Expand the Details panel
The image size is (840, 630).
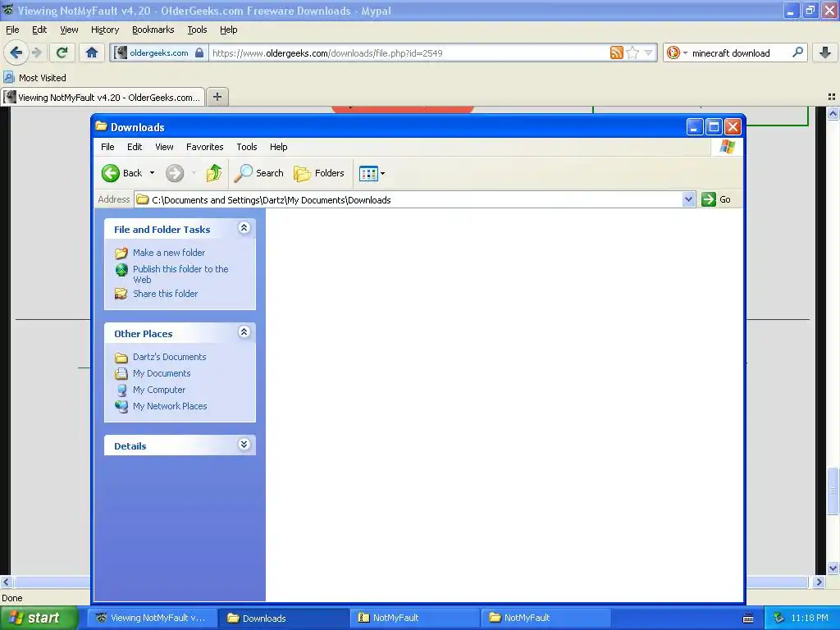pyautogui.click(x=244, y=445)
